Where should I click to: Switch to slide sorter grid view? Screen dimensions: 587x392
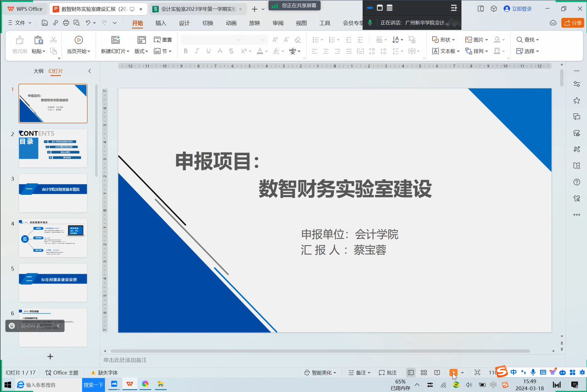pos(424,372)
